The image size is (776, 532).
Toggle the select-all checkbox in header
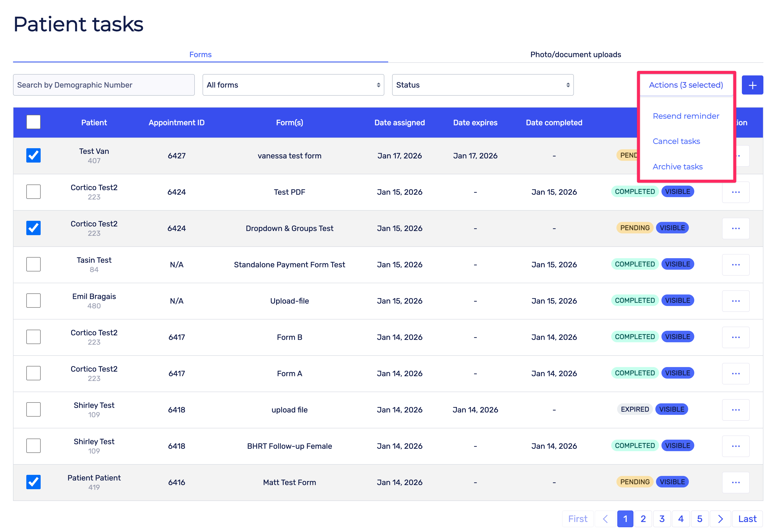coord(33,122)
